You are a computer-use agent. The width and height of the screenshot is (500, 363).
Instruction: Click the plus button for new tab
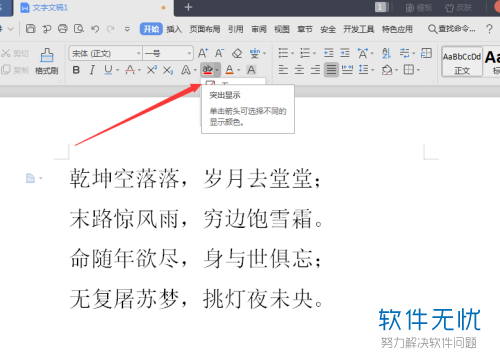(x=188, y=7)
